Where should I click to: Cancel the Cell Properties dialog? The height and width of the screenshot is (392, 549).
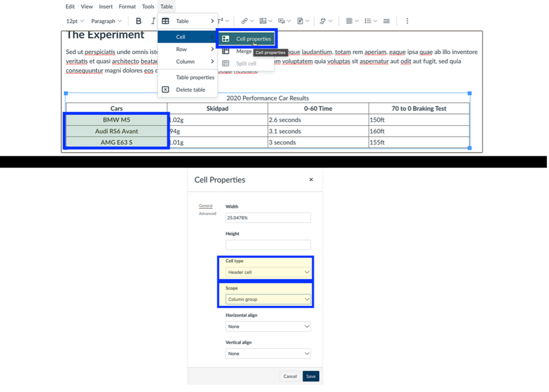[290, 376]
